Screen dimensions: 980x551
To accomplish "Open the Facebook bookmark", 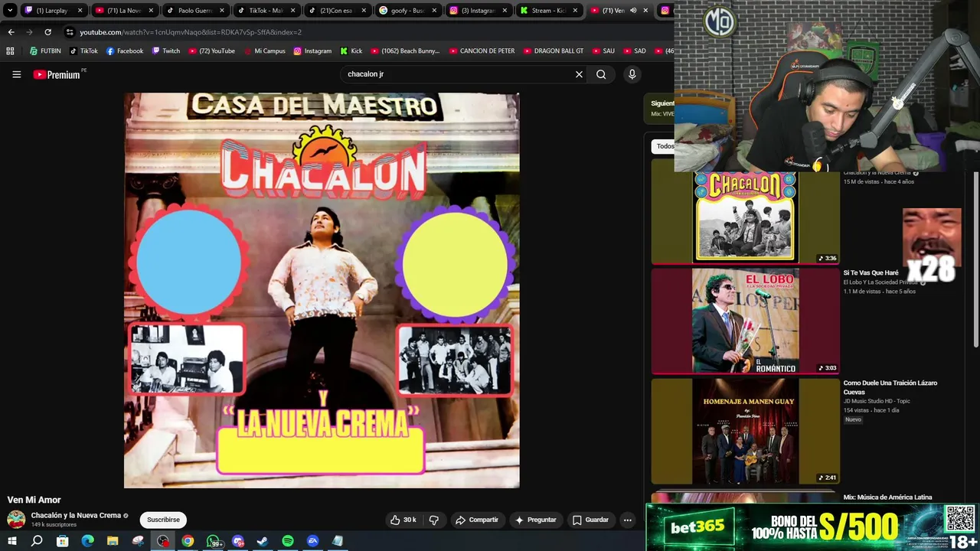I will tap(125, 51).
